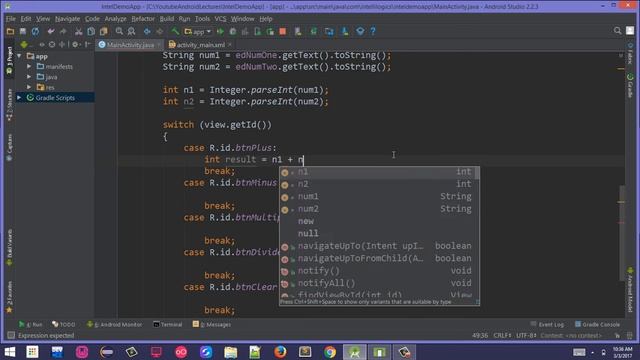Image resolution: width=640 pixels, height=360 pixels.
Task: Open the UTF-8 encoding selector
Action: [x=527, y=336]
